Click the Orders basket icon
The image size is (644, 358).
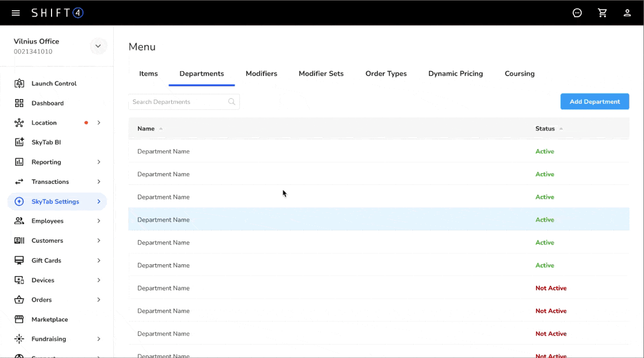coord(19,300)
